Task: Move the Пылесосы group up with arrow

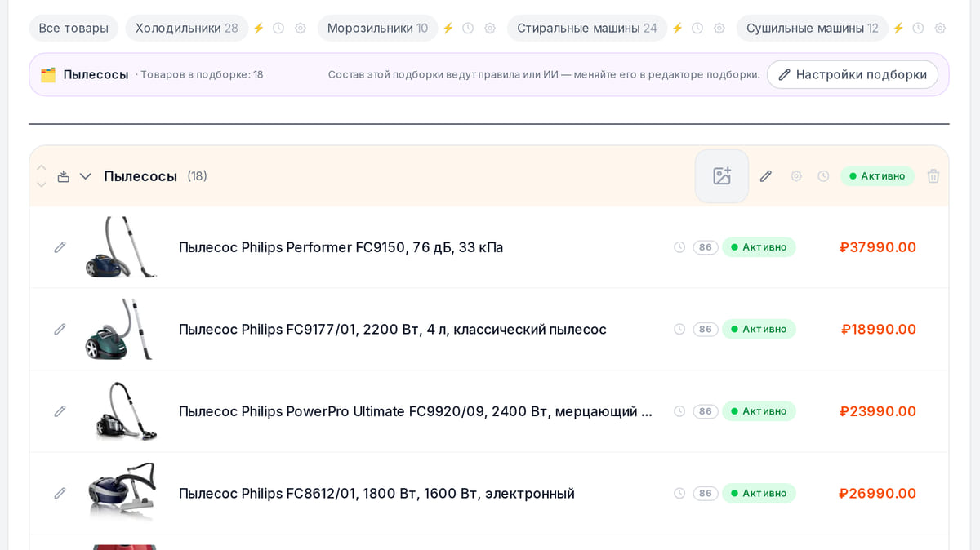Action: (x=42, y=166)
